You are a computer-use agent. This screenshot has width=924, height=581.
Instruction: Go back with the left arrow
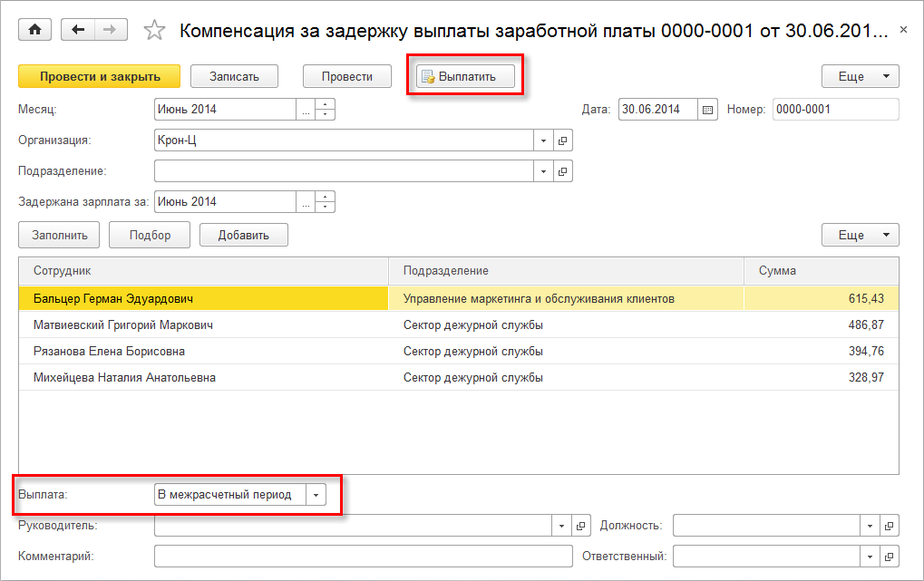point(78,30)
